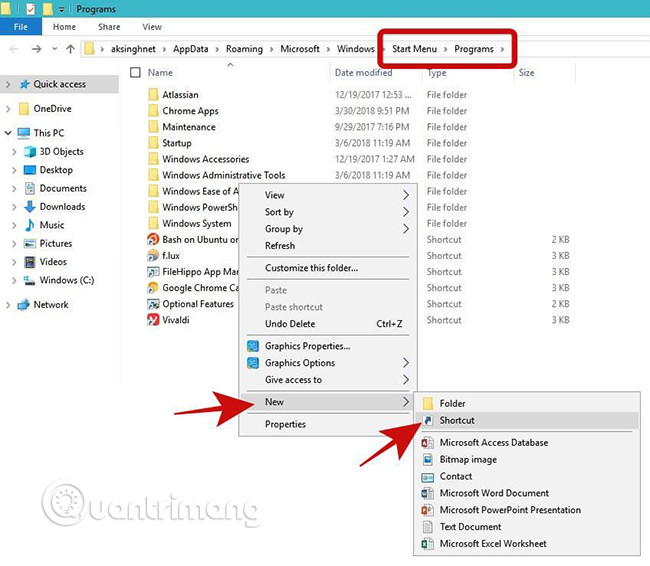
Task: Switch to the Share ribbon tab
Action: 109,27
